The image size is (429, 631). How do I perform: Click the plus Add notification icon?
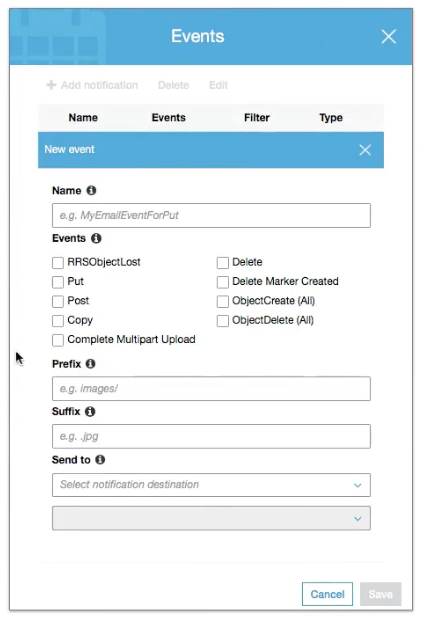point(51,85)
